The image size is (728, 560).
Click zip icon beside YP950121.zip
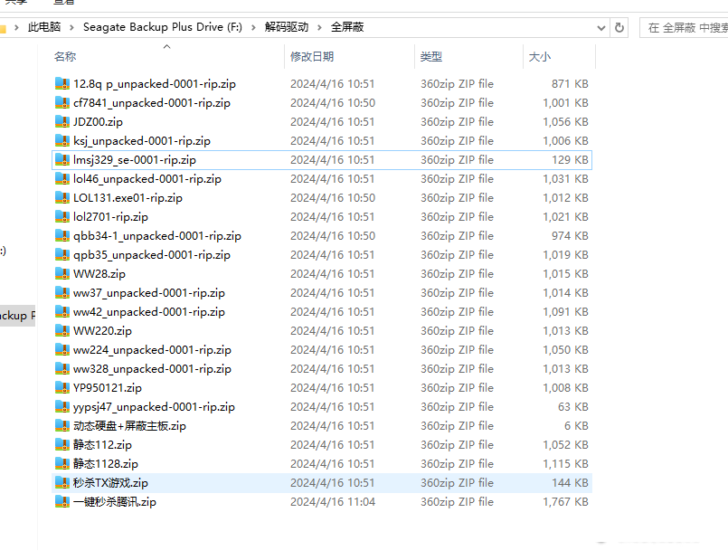pyautogui.click(x=62, y=388)
